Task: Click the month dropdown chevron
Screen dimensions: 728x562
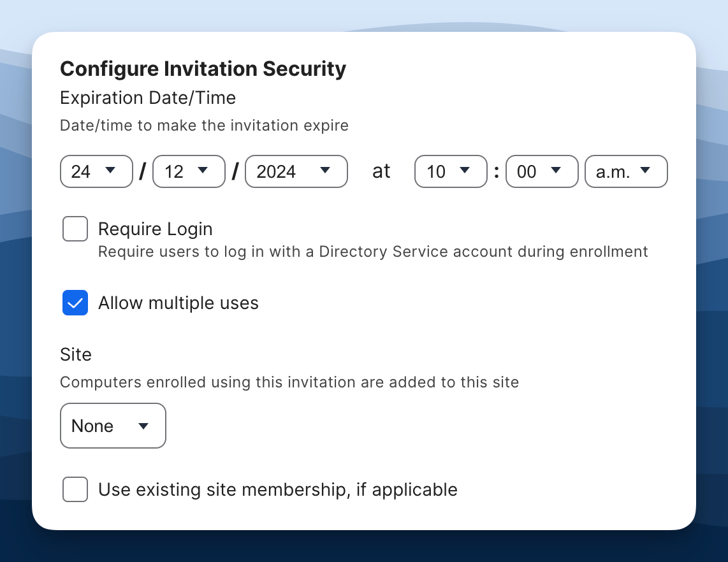Action: [204, 171]
